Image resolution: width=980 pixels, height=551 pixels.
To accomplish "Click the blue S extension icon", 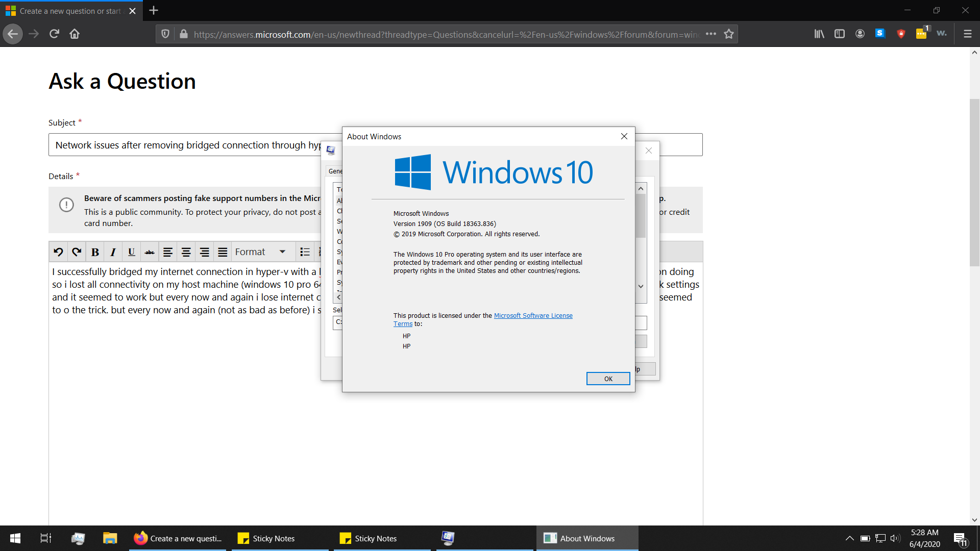I will point(880,33).
